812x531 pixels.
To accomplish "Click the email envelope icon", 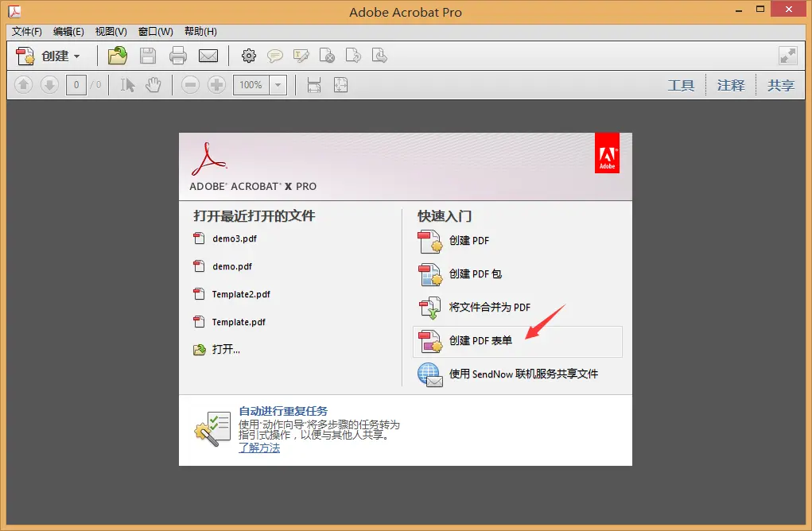I will (x=208, y=56).
